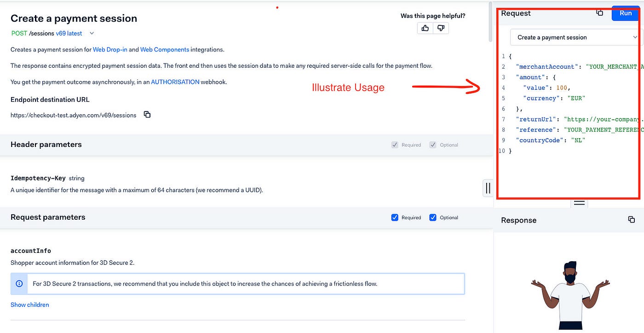Viewport: 644px width, 333px height.
Task: Open the Create a payment session example dropdown
Action: click(576, 37)
